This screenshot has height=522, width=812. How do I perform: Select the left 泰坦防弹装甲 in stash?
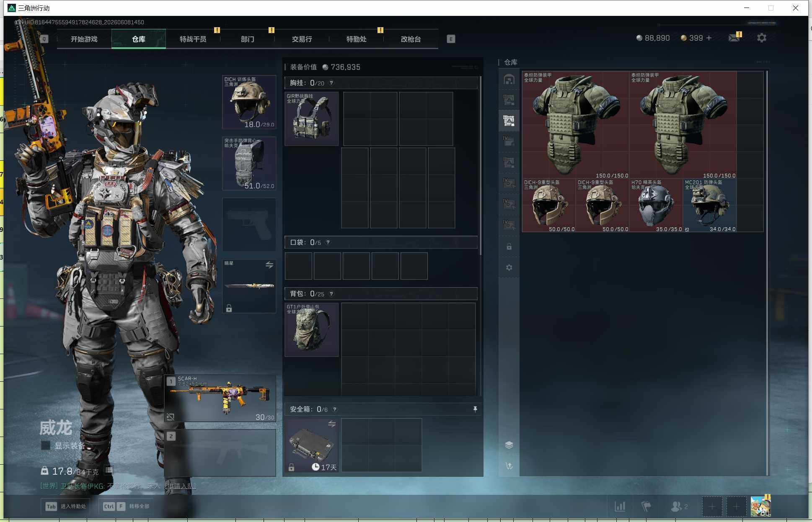click(x=576, y=125)
